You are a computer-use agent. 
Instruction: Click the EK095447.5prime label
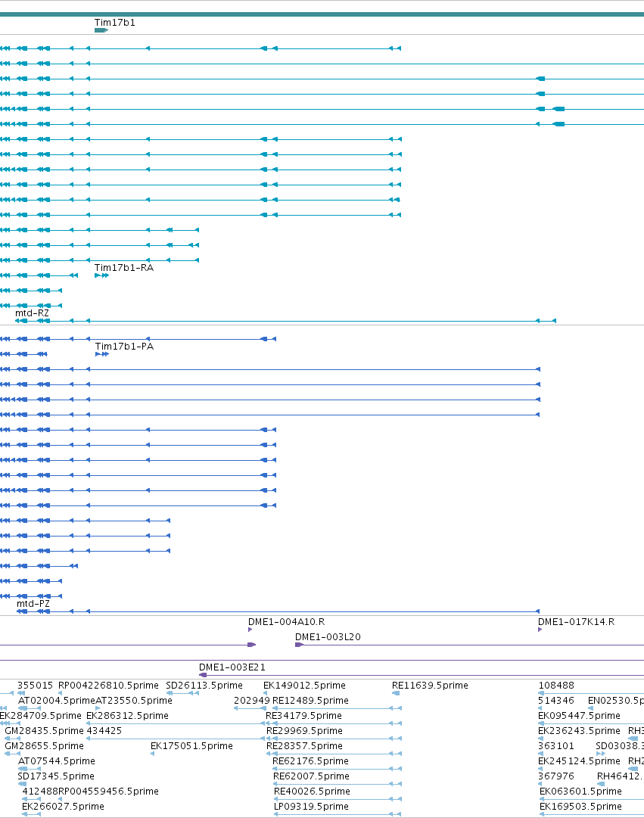[579, 716]
